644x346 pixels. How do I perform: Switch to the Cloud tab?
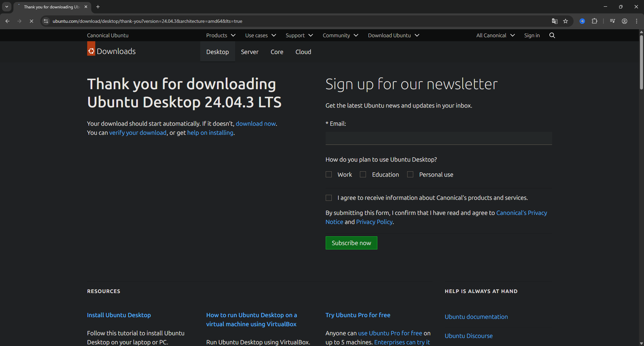pyautogui.click(x=303, y=52)
